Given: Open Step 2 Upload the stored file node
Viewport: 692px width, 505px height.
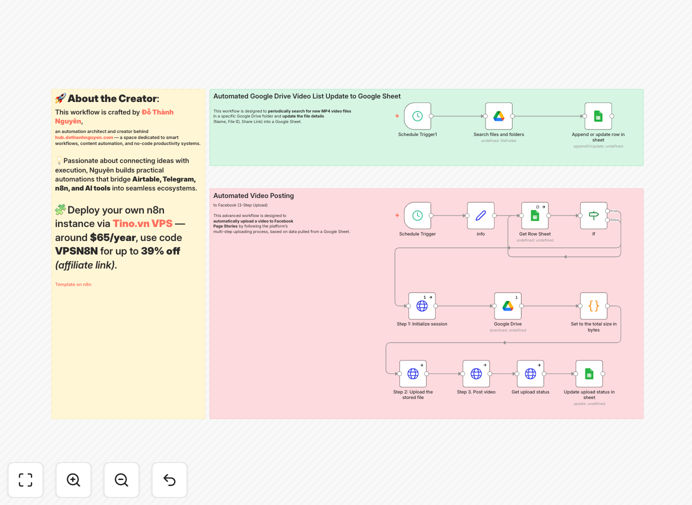Looking at the screenshot, I should pyautogui.click(x=413, y=373).
